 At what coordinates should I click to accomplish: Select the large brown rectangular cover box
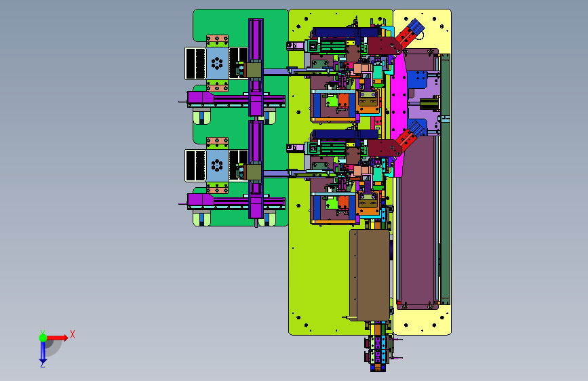[370, 275]
